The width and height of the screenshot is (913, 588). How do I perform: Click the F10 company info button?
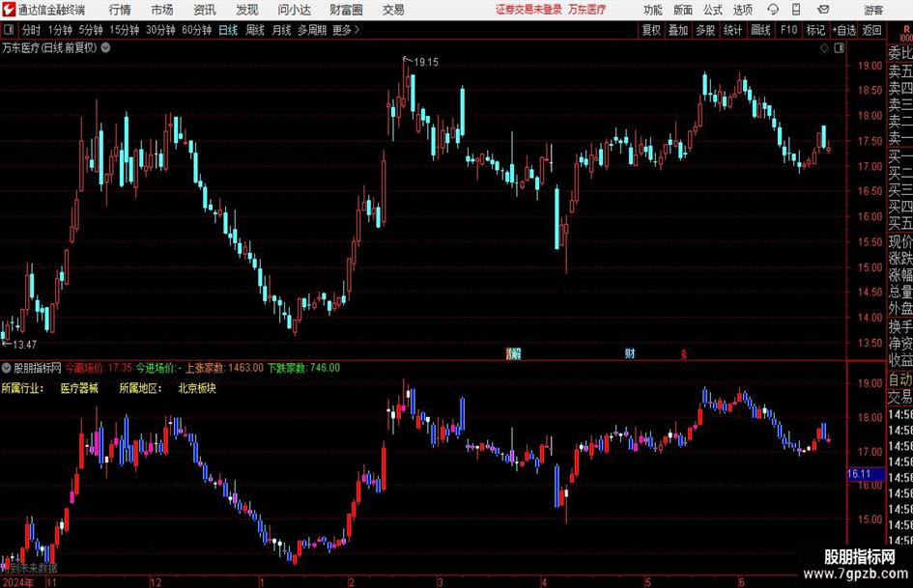coord(789,30)
